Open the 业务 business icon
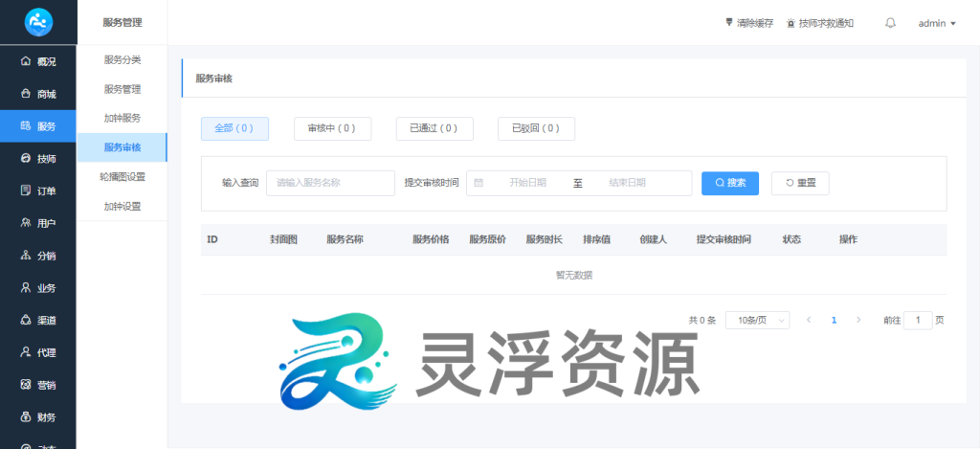The height and width of the screenshot is (449, 980). (x=26, y=288)
